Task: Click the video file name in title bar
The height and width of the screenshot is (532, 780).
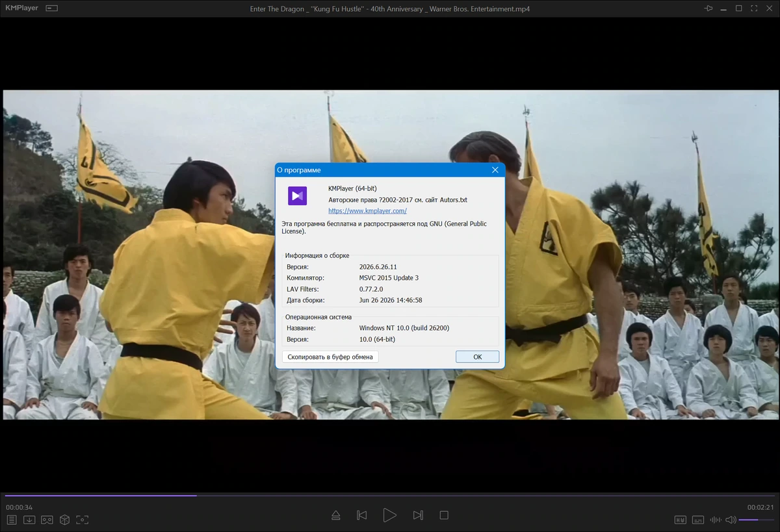Action: click(x=390, y=8)
